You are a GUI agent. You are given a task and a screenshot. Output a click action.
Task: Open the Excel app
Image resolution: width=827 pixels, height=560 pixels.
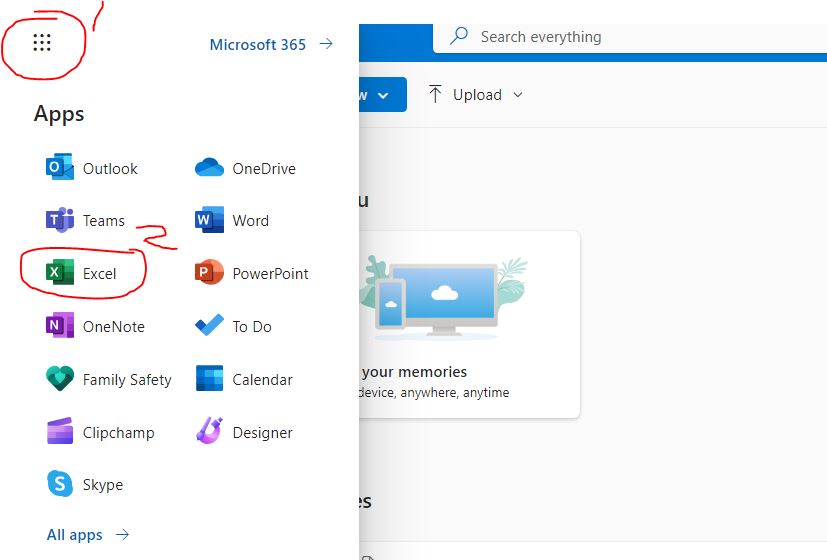point(81,273)
